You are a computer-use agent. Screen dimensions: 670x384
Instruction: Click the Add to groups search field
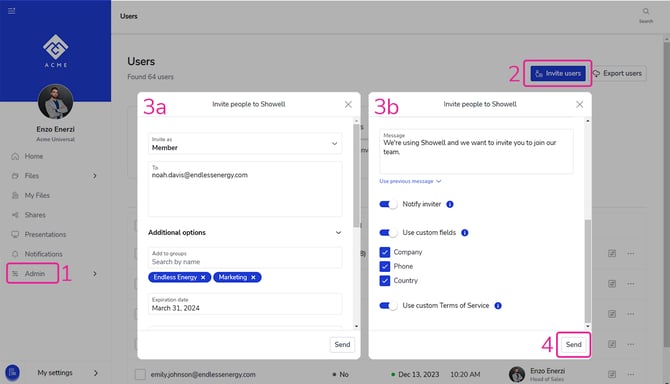click(245, 258)
